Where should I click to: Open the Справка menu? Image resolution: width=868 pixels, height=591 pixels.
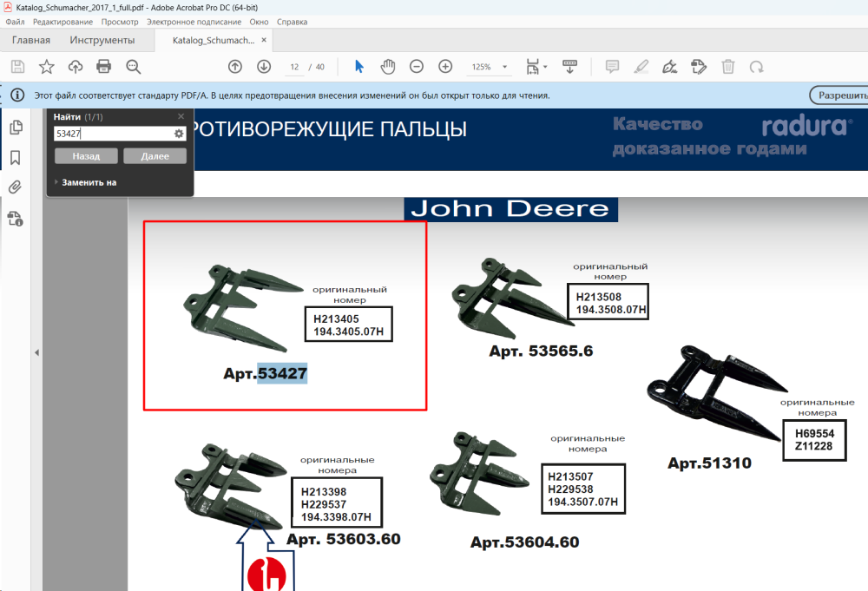point(292,23)
